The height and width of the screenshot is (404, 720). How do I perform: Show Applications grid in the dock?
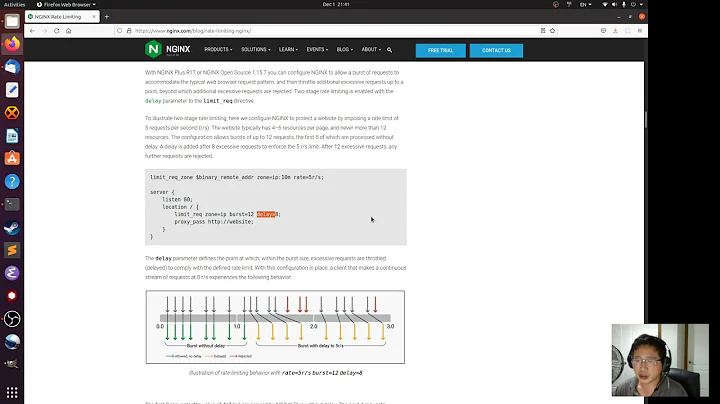(12, 393)
